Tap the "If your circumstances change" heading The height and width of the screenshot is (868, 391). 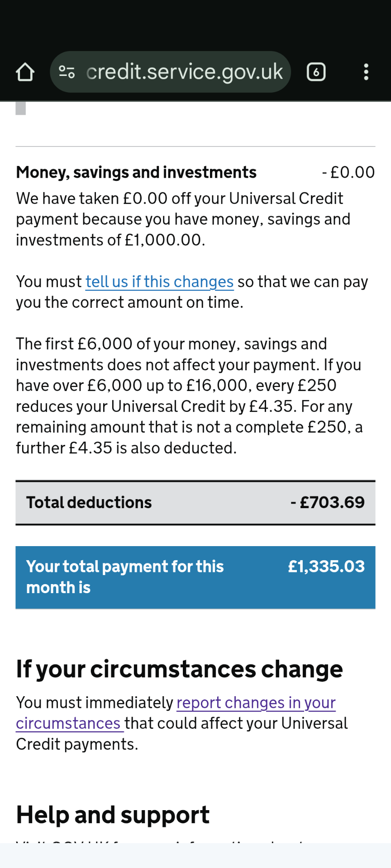(179, 669)
